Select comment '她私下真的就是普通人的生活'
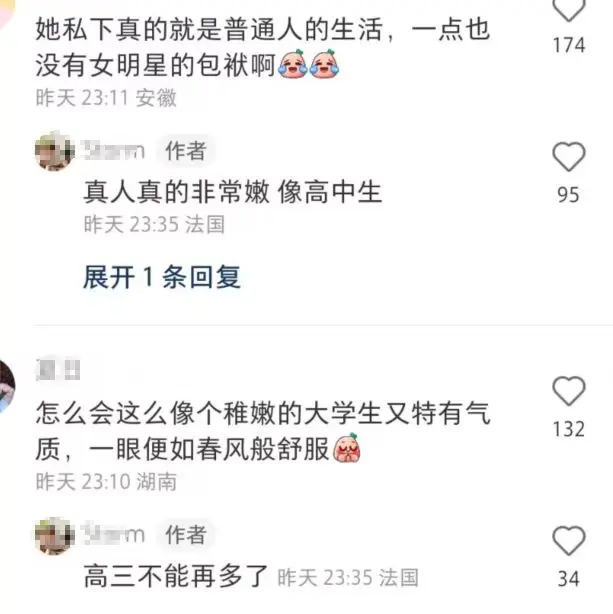613x614 pixels. tap(262, 47)
